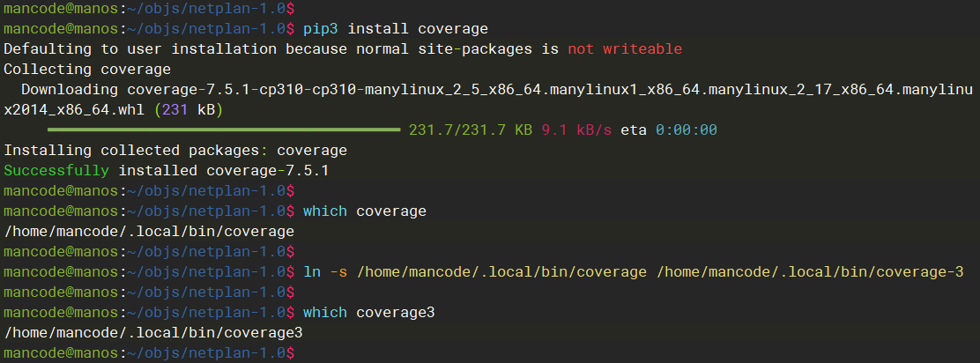Click the '231.7/231.7 KB' progress counter
980x363 pixels.
(471, 130)
